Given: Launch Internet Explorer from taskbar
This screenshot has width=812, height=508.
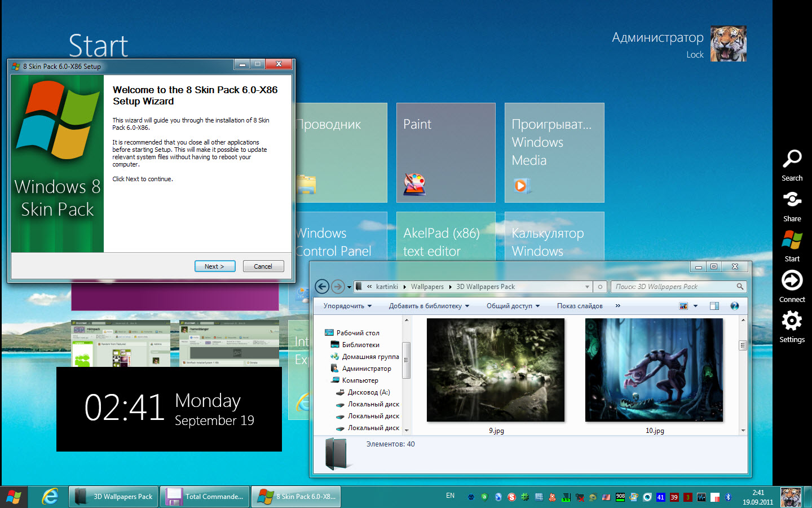Looking at the screenshot, I should (50, 497).
